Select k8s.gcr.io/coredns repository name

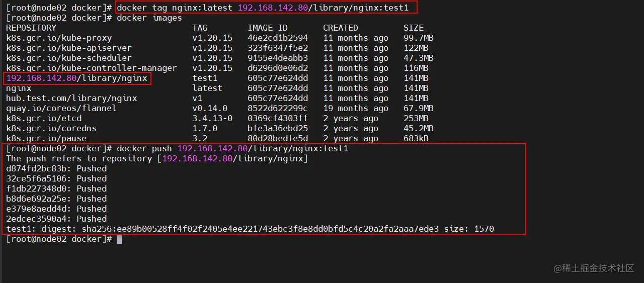(51, 128)
